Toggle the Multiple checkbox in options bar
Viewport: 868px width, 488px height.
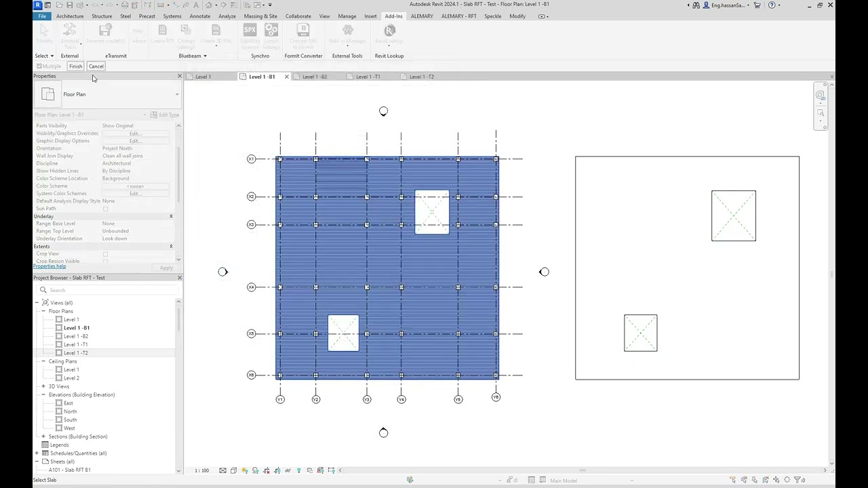coord(39,66)
